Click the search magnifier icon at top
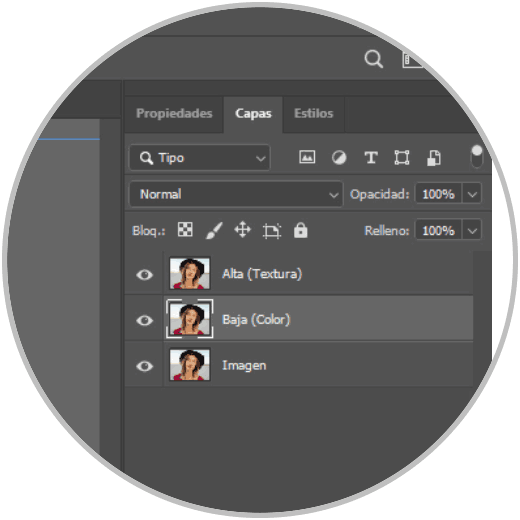 [x=374, y=59]
